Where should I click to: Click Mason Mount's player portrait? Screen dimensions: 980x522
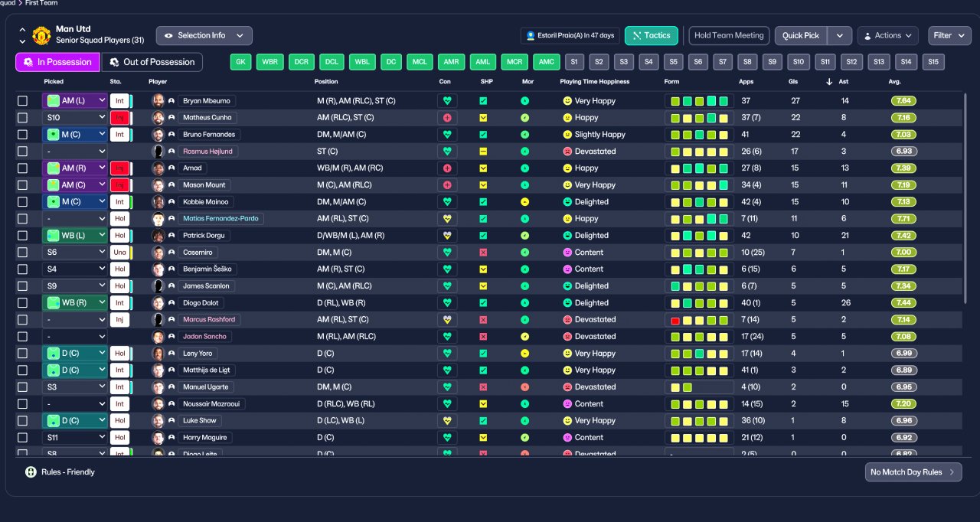pyautogui.click(x=158, y=185)
